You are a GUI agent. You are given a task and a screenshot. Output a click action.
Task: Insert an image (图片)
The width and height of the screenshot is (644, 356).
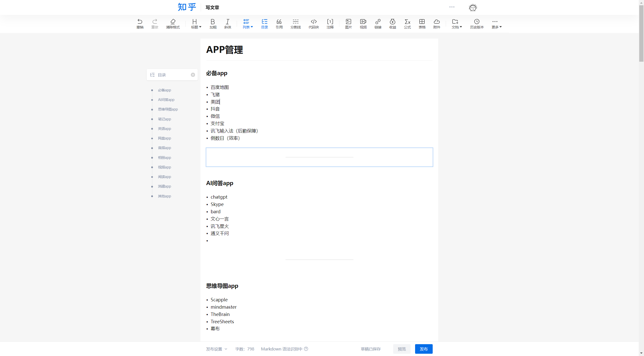tap(348, 24)
